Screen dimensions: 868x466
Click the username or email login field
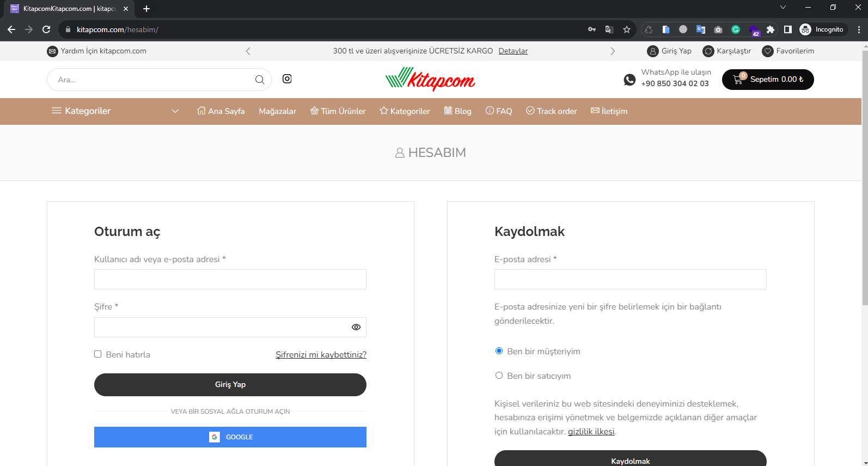230,279
